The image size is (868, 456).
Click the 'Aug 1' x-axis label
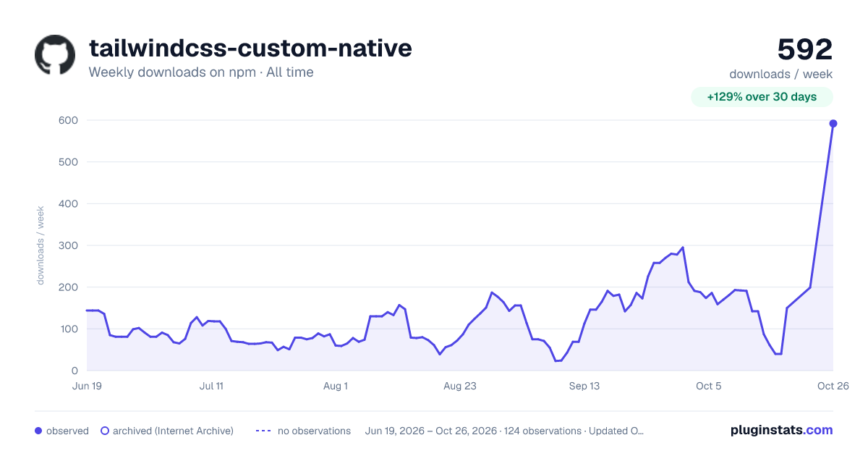pos(336,386)
